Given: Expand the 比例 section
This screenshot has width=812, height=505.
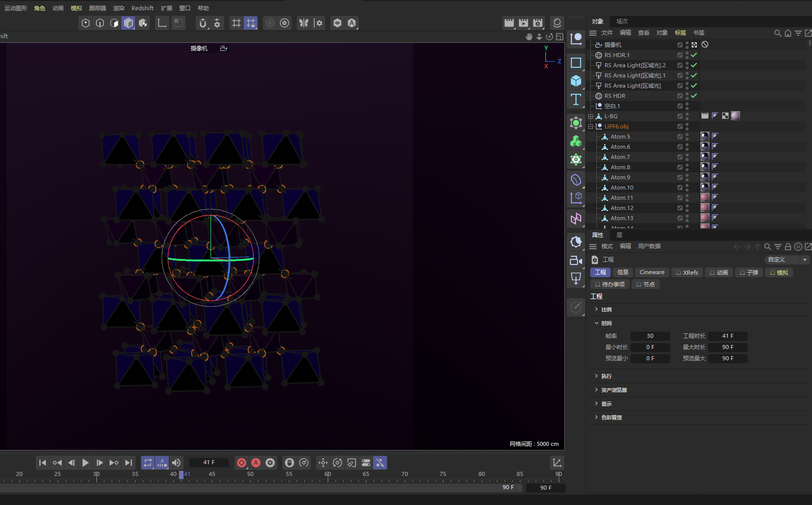Looking at the screenshot, I should pos(596,309).
